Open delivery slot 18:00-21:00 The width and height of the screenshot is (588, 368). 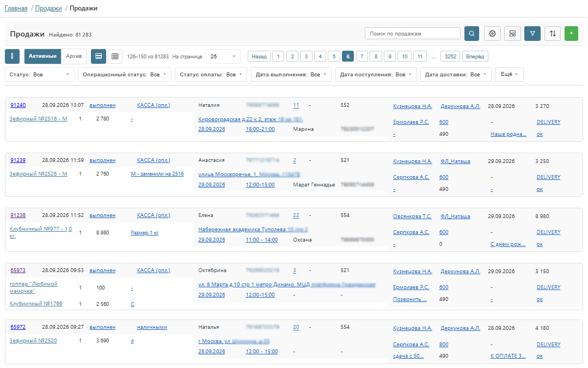260,129
